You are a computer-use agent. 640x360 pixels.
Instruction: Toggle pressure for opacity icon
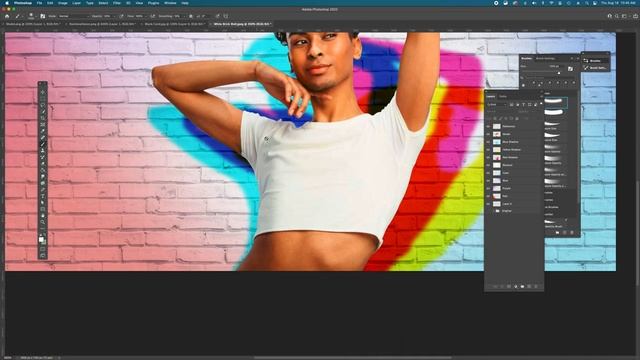(121, 16)
